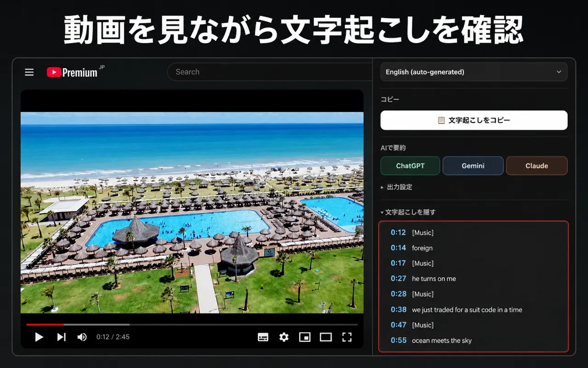This screenshot has width=588, height=368.
Task: Mute the video volume
Action: coord(82,337)
